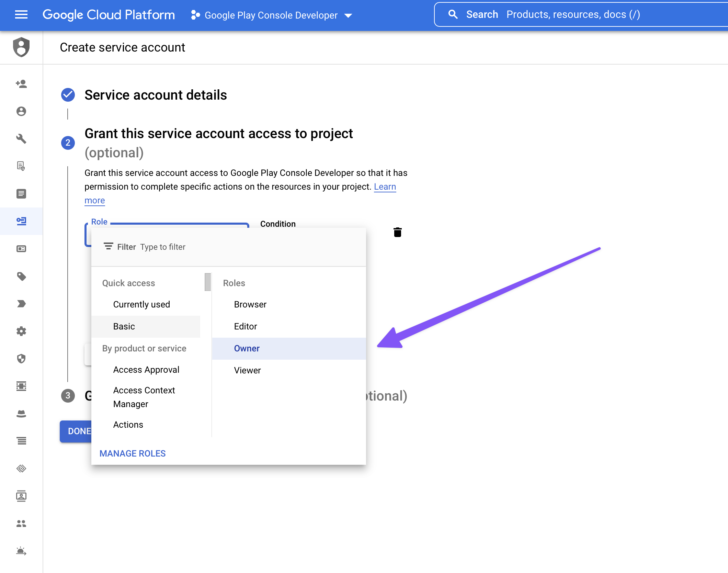Click the wrench tools sidebar icon
This screenshot has width=728, height=573.
21,139
